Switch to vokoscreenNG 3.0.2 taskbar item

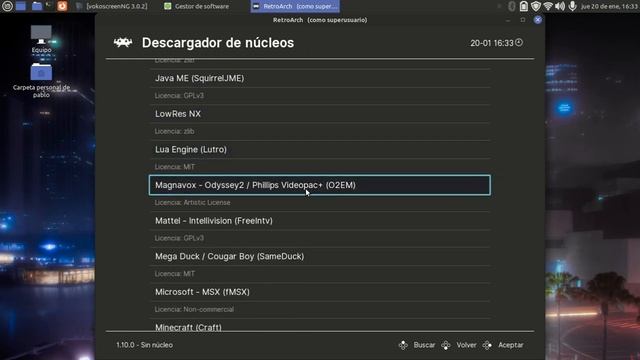(x=112, y=6)
